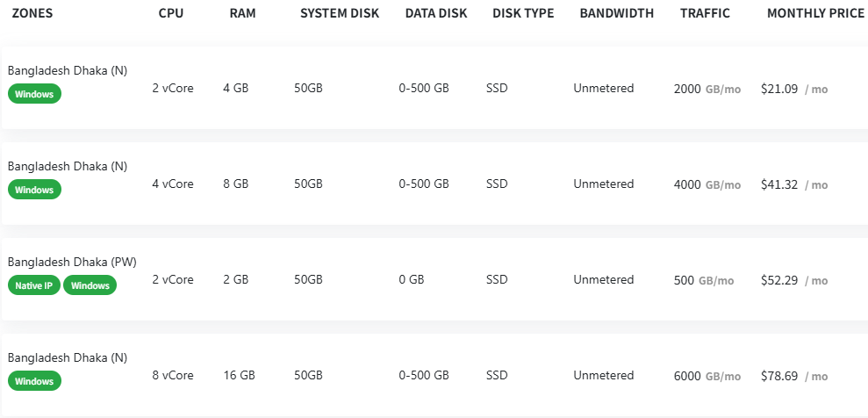868x418 pixels.
Task: Click the CPU column header
Action: pyautogui.click(x=172, y=13)
